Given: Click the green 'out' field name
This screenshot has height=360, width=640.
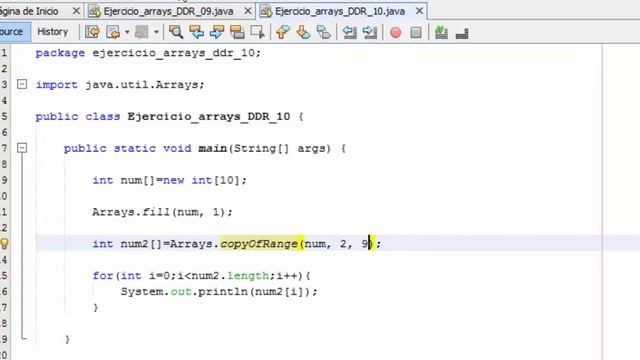Looking at the screenshot, I should [181, 292].
